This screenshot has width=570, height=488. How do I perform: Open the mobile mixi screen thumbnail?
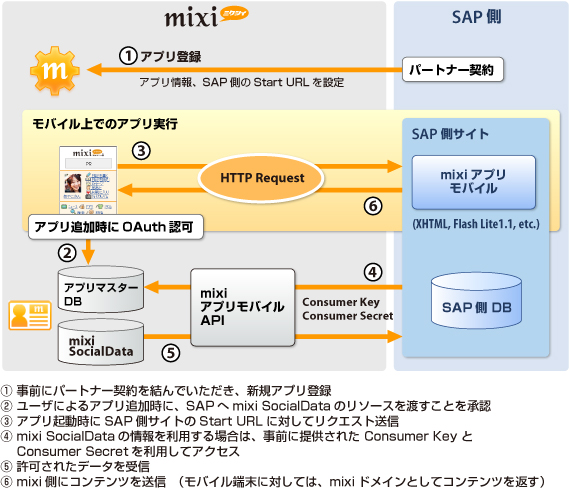tap(88, 180)
